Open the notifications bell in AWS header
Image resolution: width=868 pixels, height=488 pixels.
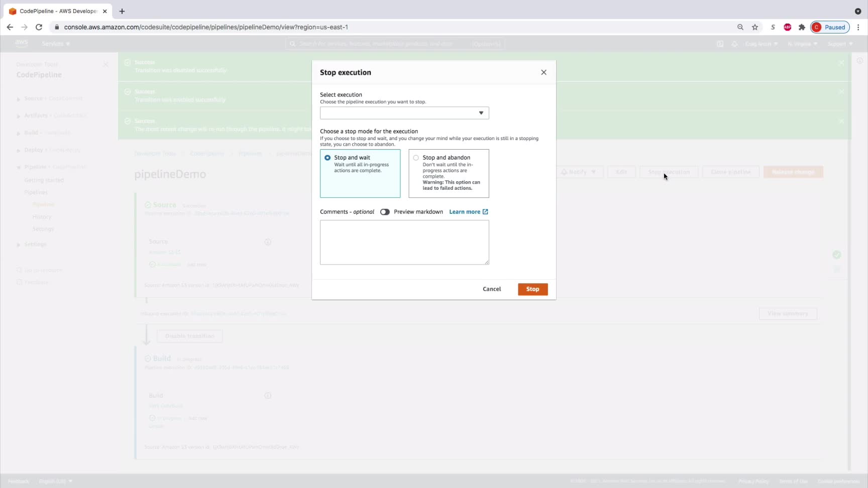tap(734, 44)
